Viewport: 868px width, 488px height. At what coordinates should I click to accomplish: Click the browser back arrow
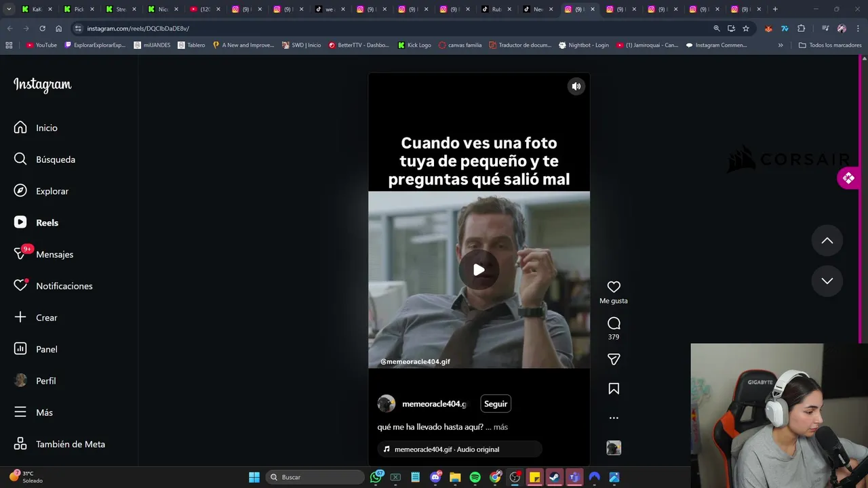click(x=9, y=28)
